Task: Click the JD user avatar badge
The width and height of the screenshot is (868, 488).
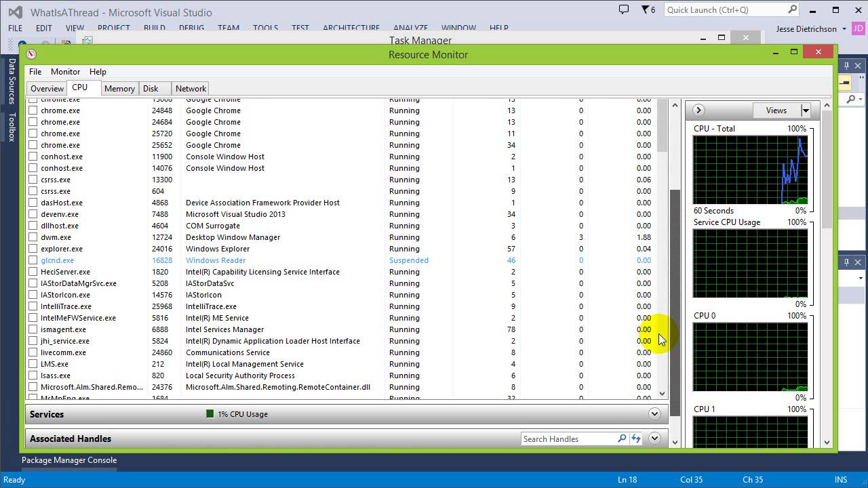Action: pos(858,29)
